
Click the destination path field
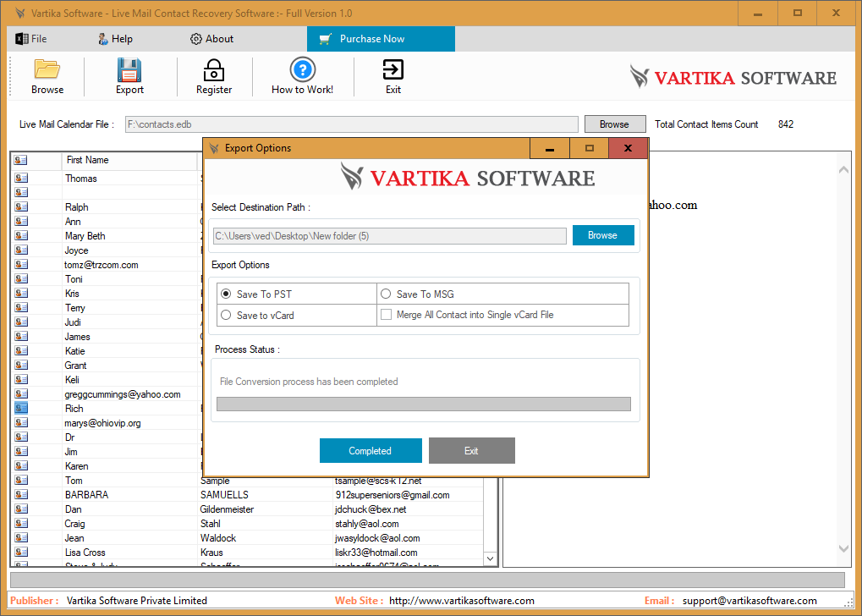(x=390, y=236)
